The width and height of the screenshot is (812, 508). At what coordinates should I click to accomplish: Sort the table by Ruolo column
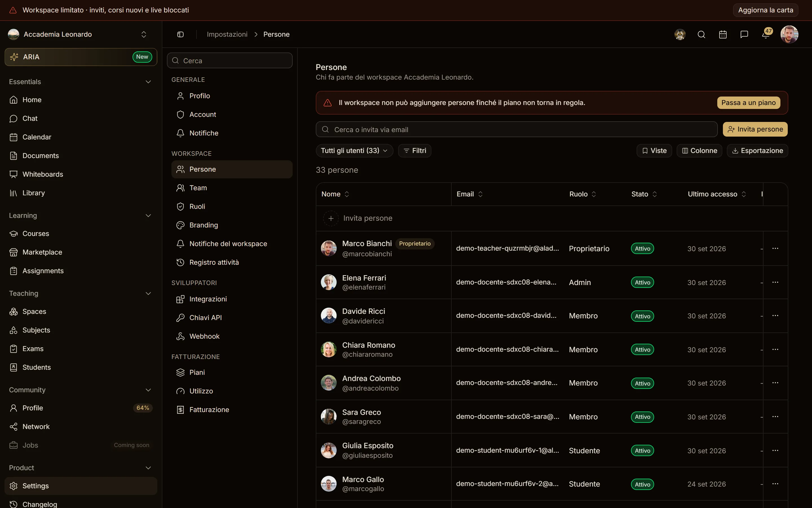582,194
